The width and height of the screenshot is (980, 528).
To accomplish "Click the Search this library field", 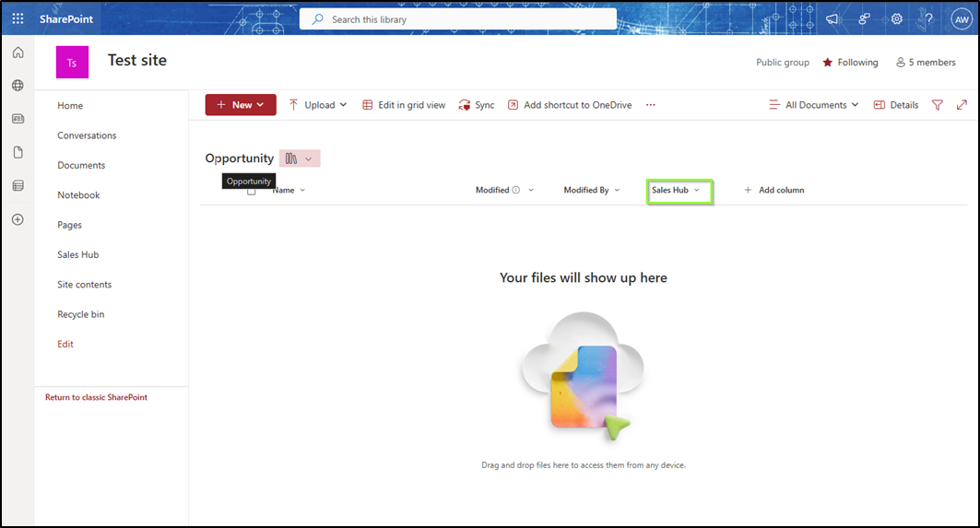I will coord(458,19).
